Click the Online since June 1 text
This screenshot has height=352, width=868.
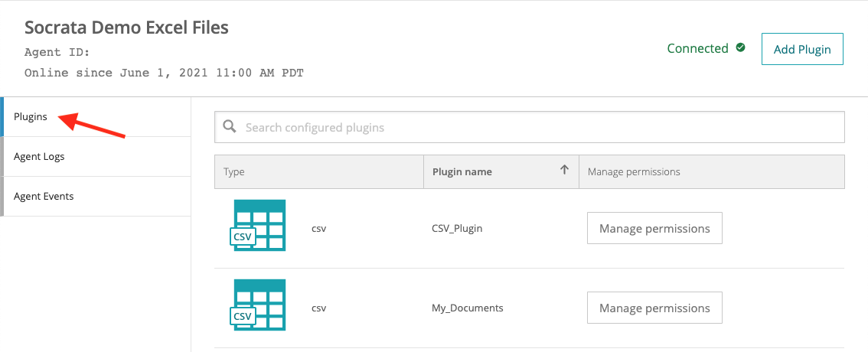(x=164, y=73)
